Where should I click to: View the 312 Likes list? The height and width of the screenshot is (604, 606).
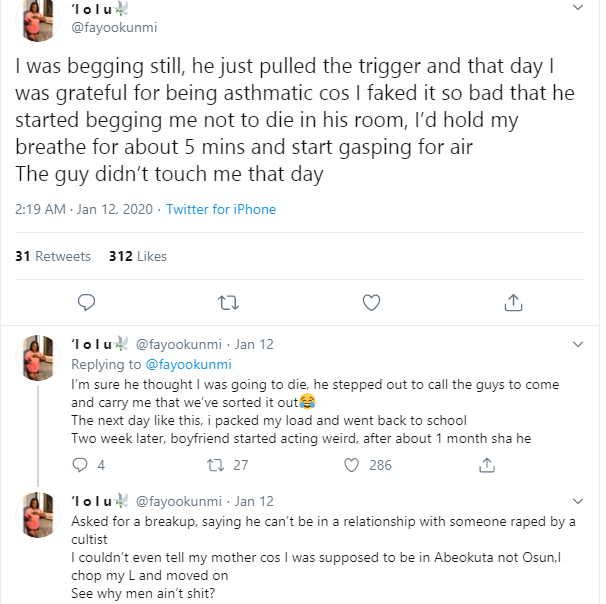[x=138, y=257]
